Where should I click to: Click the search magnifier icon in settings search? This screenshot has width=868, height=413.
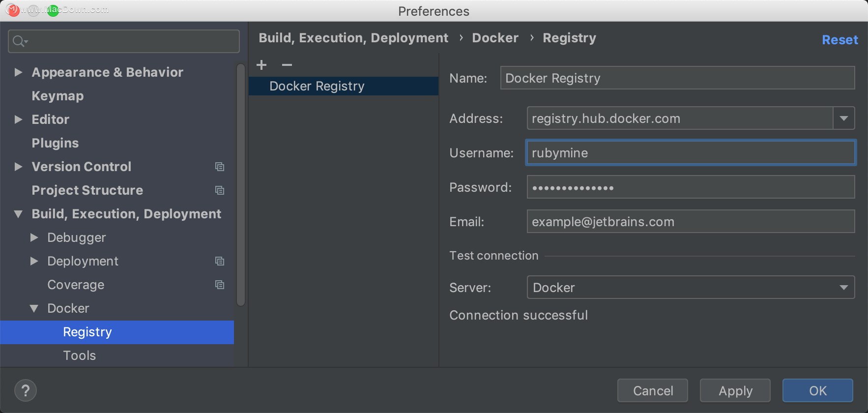[x=19, y=41]
